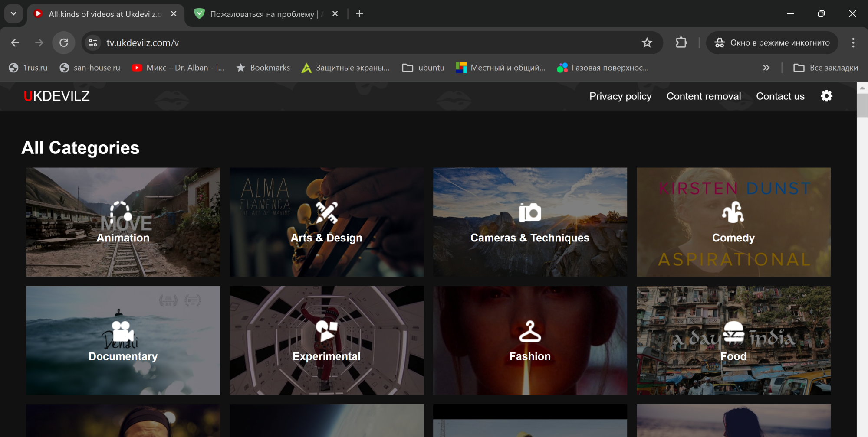
Task: Click the Comedy category icon
Action: tap(733, 212)
